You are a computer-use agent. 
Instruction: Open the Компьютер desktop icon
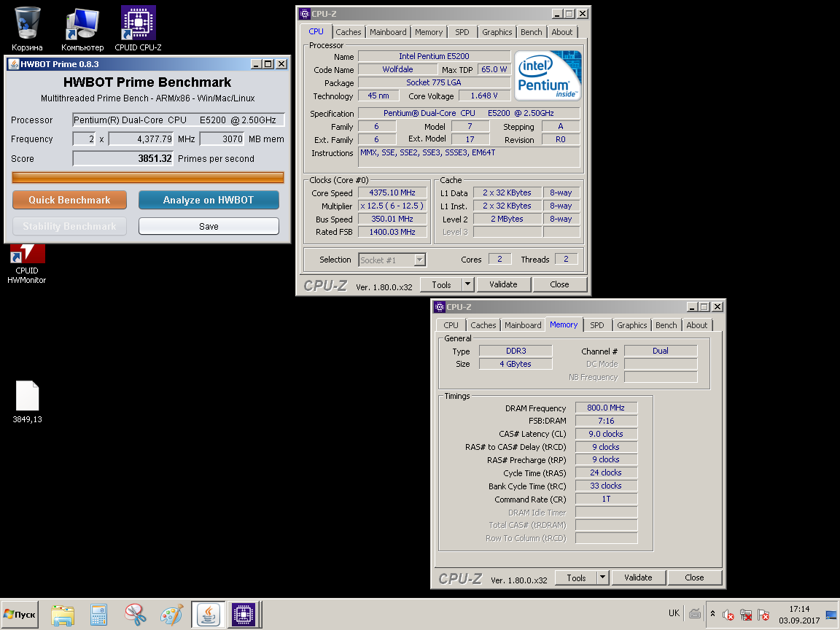click(x=82, y=29)
